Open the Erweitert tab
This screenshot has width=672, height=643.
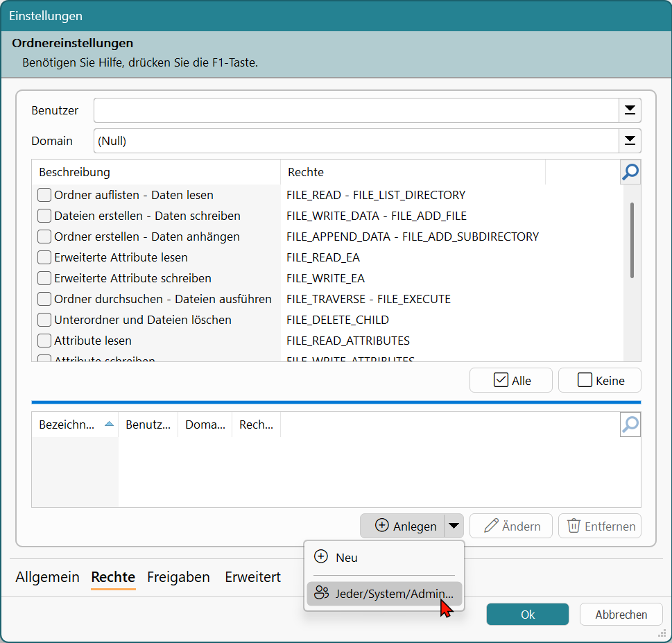pyautogui.click(x=252, y=577)
